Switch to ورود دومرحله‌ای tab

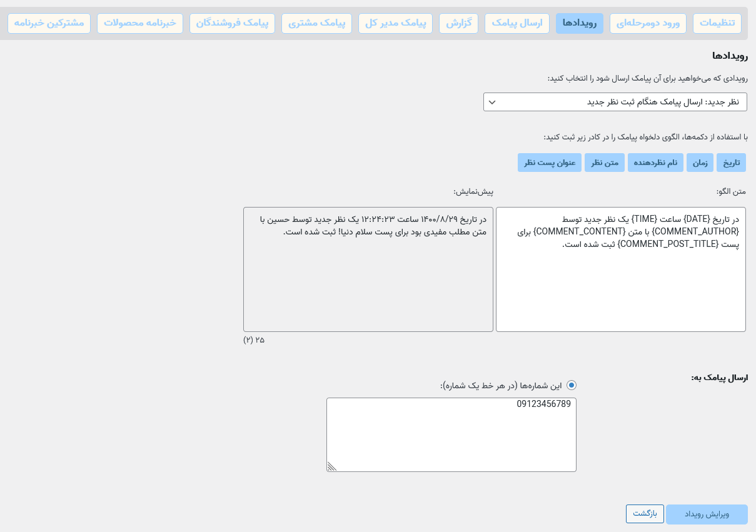tap(648, 24)
